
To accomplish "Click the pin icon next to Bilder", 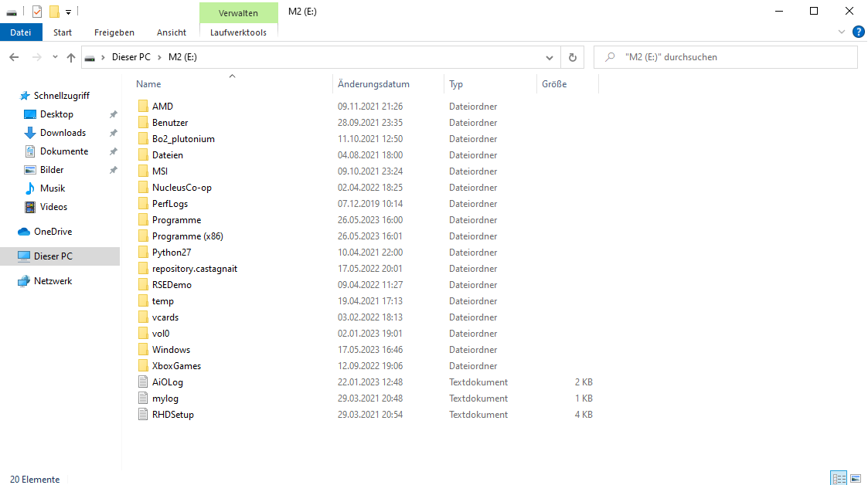I will tap(113, 171).
